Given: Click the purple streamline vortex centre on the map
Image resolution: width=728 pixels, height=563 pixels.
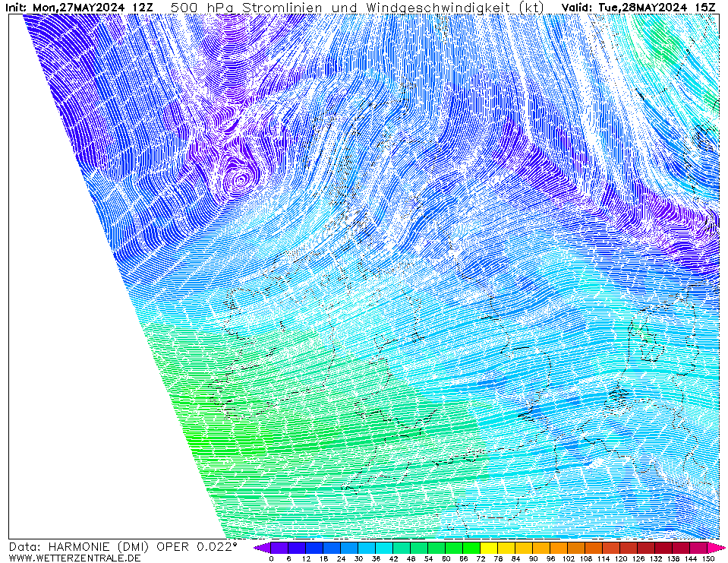Looking at the screenshot, I should (240, 179).
